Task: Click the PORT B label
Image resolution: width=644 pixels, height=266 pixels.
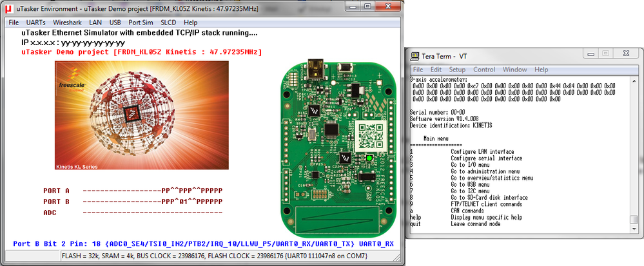Action: (x=56, y=202)
